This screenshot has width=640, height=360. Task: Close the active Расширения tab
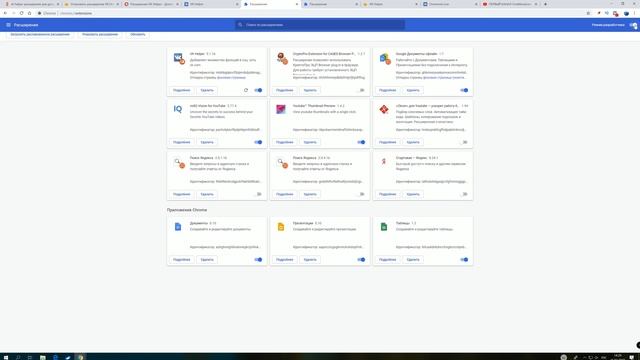point(297,4)
